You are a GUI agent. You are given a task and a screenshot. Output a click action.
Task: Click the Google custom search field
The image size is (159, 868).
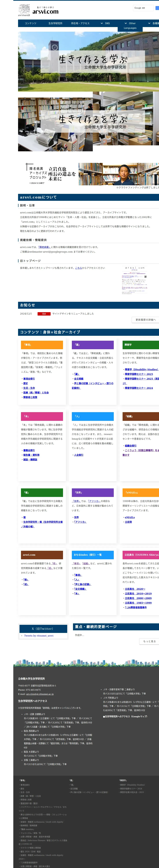click(143, 8)
